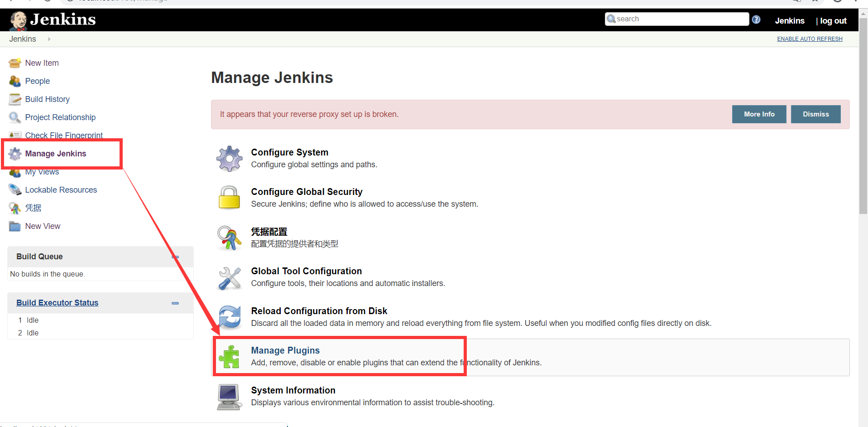Click the log out link
The height and width of the screenshot is (427, 868).
click(833, 21)
